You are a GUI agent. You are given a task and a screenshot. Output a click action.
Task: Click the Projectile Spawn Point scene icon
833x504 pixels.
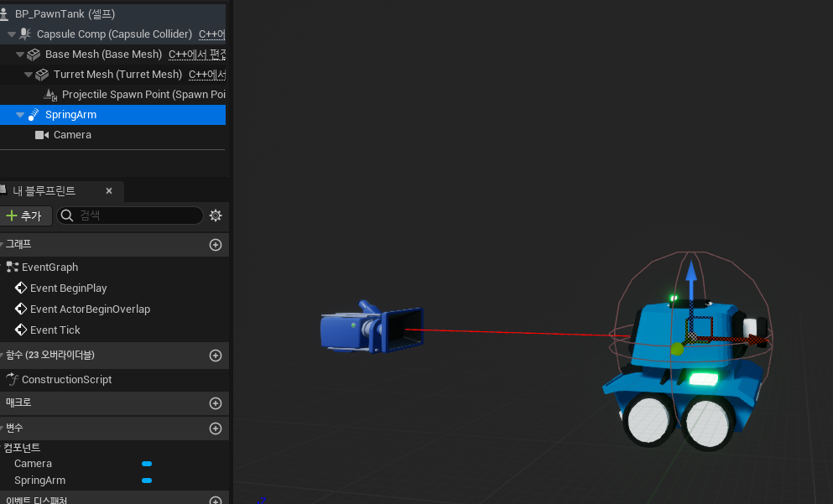[x=50, y=95]
